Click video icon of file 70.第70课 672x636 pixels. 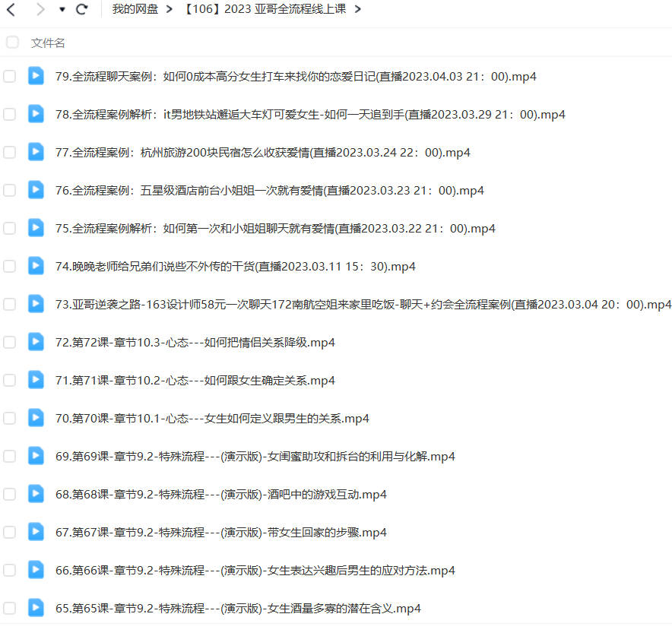tap(36, 418)
